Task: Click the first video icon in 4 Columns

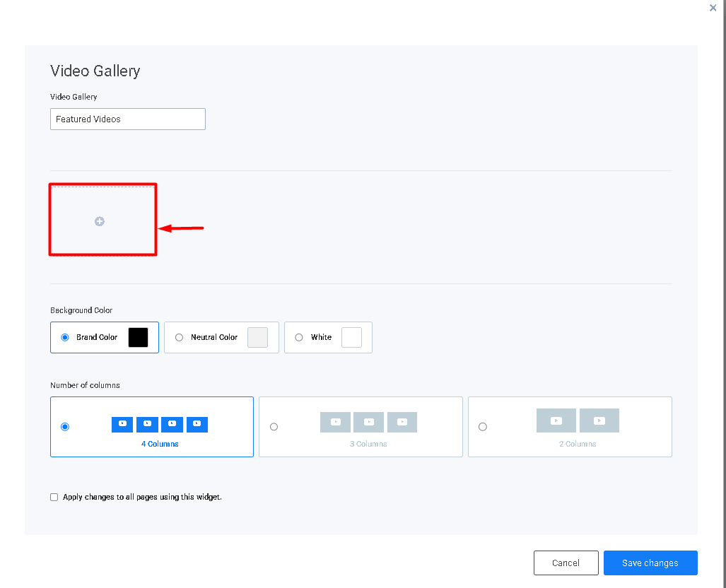Action: pos(122,425)
